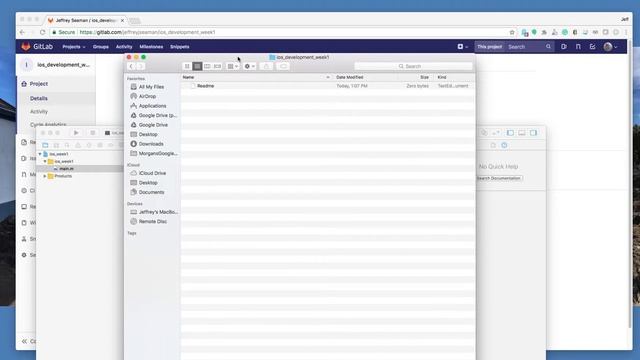Bookmark page with Chrome star icon

coord(512,32)
